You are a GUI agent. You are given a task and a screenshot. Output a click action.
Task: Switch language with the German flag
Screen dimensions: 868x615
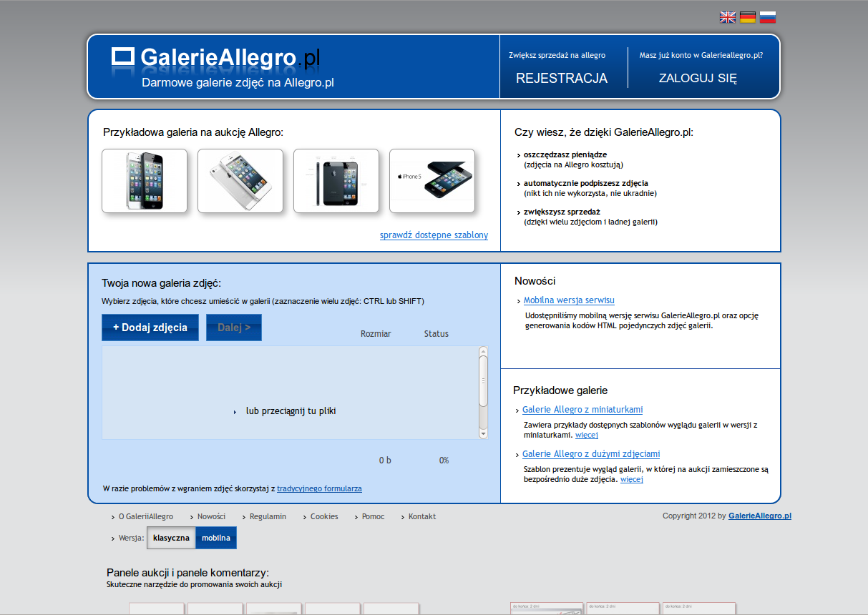coord(747,17)
